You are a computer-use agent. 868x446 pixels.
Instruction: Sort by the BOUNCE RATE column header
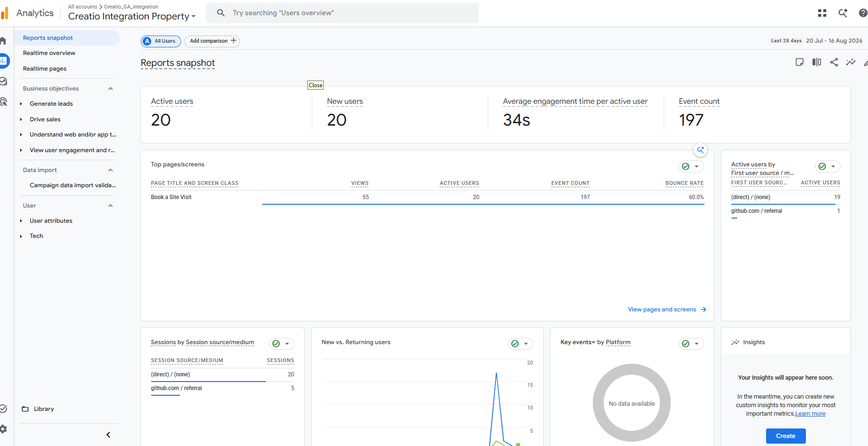point(685,183)
